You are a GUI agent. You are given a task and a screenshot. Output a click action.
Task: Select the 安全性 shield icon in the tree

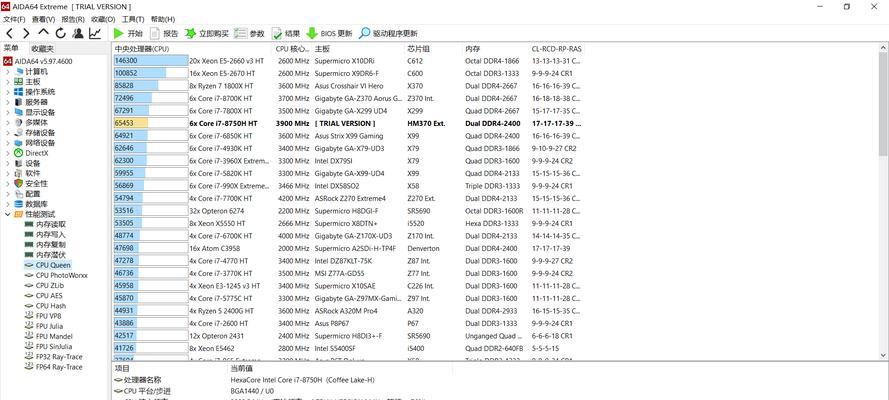(19, 184)
